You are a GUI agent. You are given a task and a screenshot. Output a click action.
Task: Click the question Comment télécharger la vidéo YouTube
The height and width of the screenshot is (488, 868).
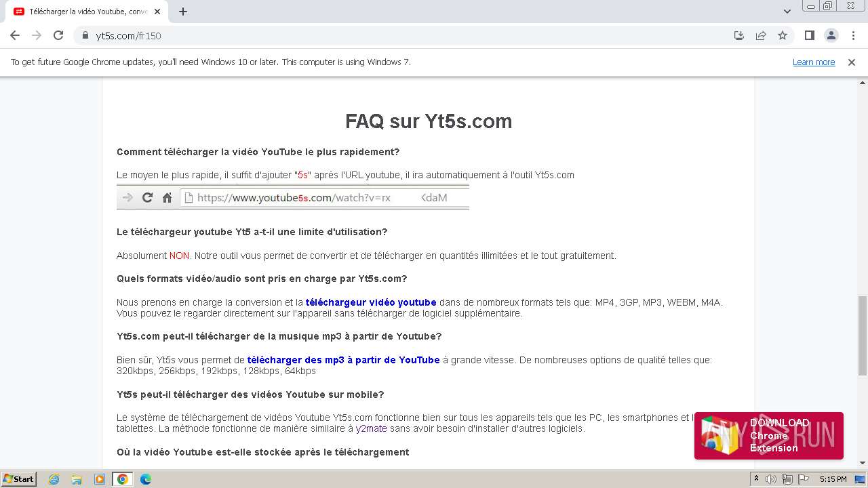(x=258, y=152)
